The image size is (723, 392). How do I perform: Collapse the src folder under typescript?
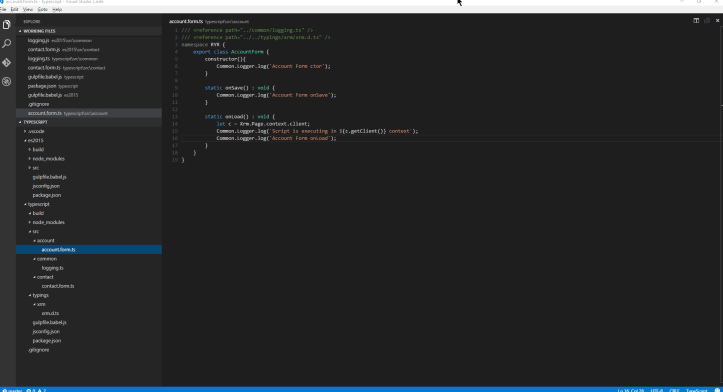click(x=89, y=232)
